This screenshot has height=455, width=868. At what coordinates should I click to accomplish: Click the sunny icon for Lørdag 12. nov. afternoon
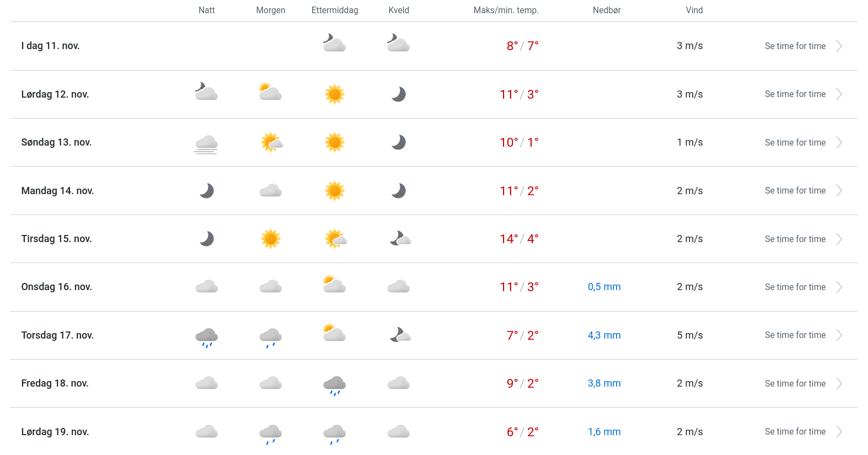click(335, 94)
